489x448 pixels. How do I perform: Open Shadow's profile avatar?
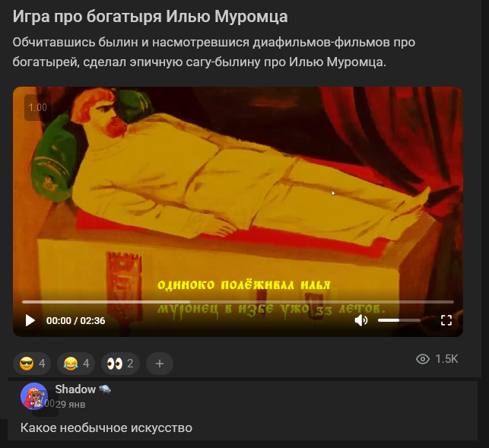[x=34, y=396]
